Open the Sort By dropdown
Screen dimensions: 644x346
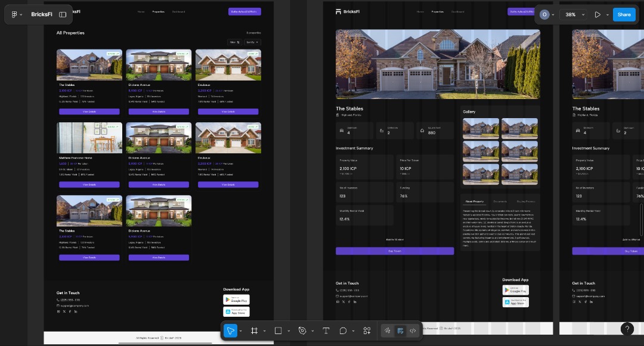coord(252,42)
